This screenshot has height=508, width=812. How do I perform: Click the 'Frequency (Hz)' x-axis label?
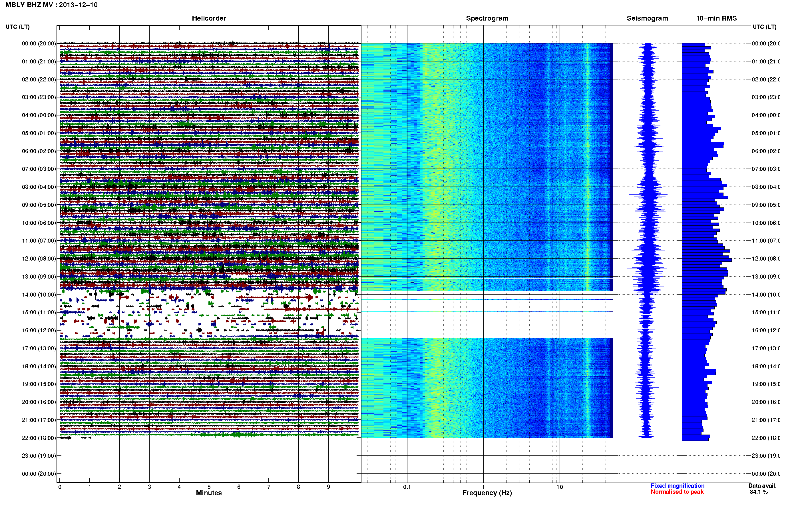pos(487,493)
